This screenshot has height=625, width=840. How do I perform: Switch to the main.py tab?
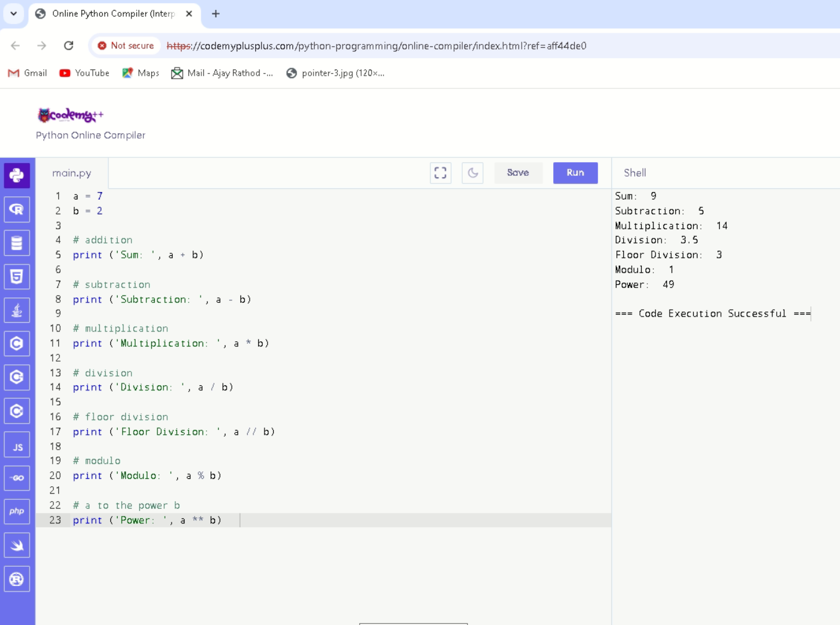pyautogui.click(x=72, y=173)
